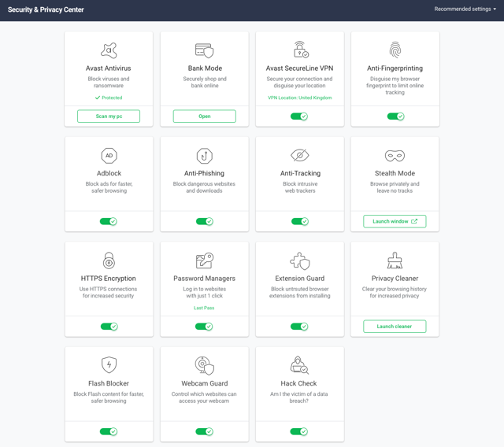
Task: Click the Scan my pc button
Action: (x=109, y=116)
